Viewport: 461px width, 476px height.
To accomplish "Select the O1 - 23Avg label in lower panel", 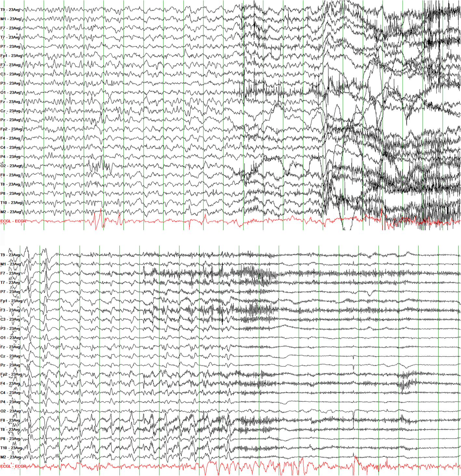I will [10, 338].
